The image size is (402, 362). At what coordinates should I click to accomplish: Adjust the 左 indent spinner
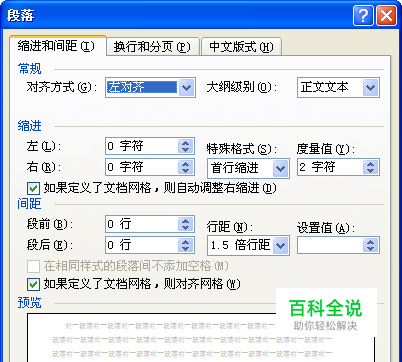pos(186,146)
